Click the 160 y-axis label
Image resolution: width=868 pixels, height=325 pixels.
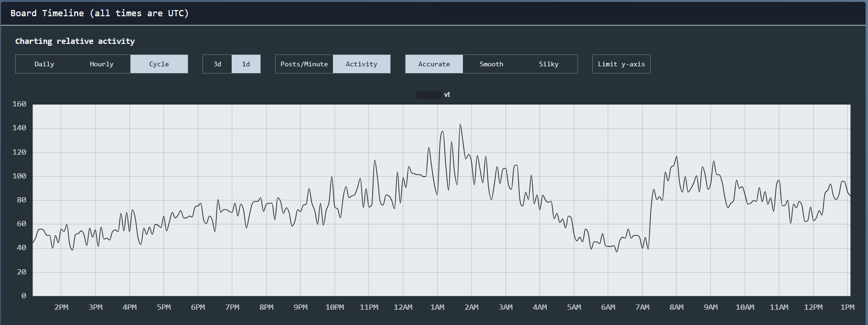pos(19,104)
